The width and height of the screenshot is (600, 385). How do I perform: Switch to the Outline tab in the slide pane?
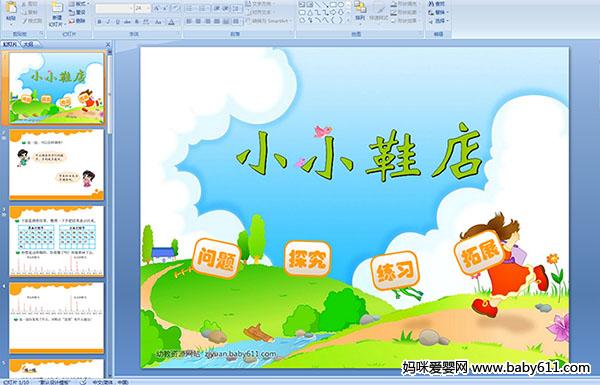(x=28, y=44)
